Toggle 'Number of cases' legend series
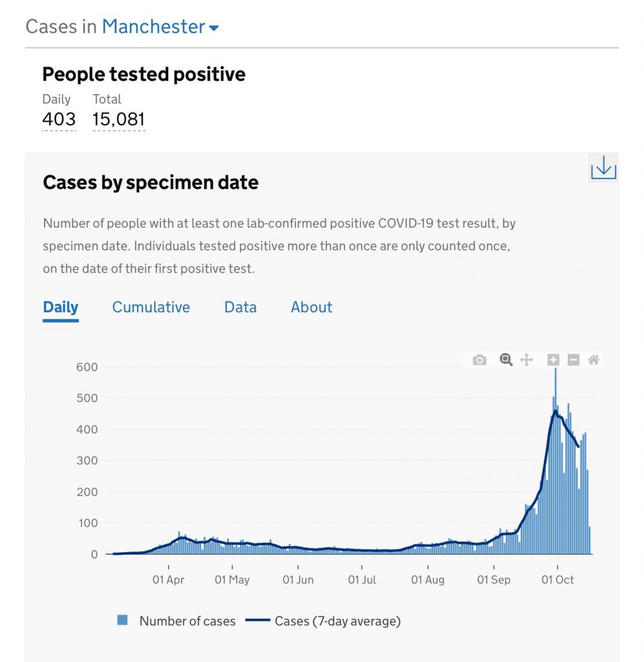This screenshot has width=644, height=662. point(188,621)
